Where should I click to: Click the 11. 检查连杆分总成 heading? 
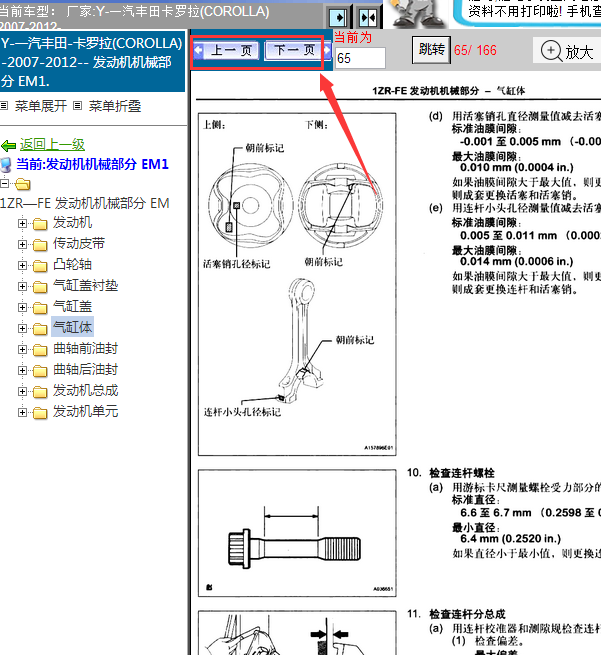pos(456,614)
